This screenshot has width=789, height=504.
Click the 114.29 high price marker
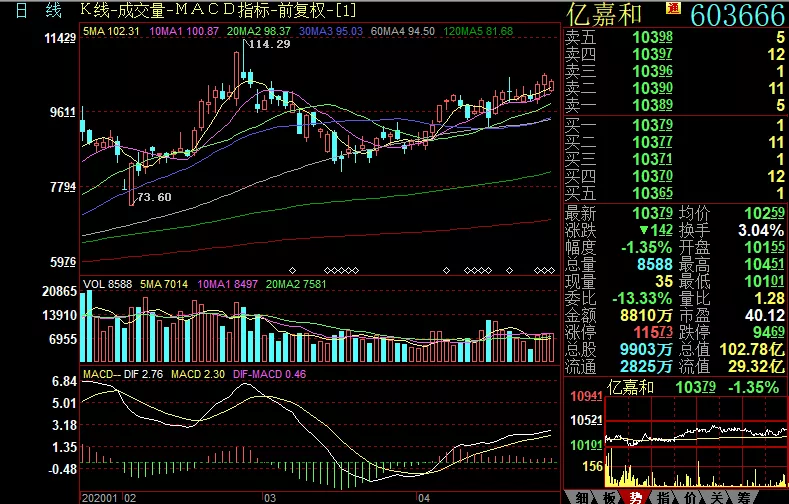coord(270,44)
